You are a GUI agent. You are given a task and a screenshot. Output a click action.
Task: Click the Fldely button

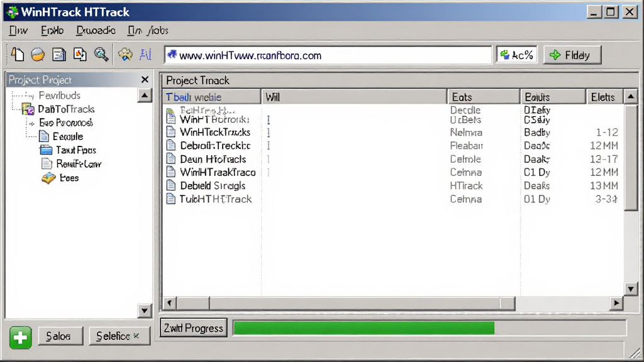(x=572, y=55)
